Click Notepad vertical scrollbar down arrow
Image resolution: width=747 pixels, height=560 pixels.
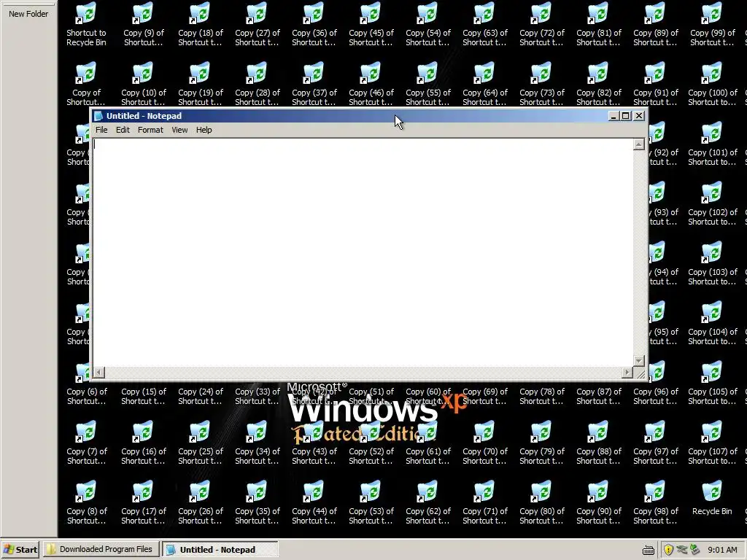click(639, 361)
